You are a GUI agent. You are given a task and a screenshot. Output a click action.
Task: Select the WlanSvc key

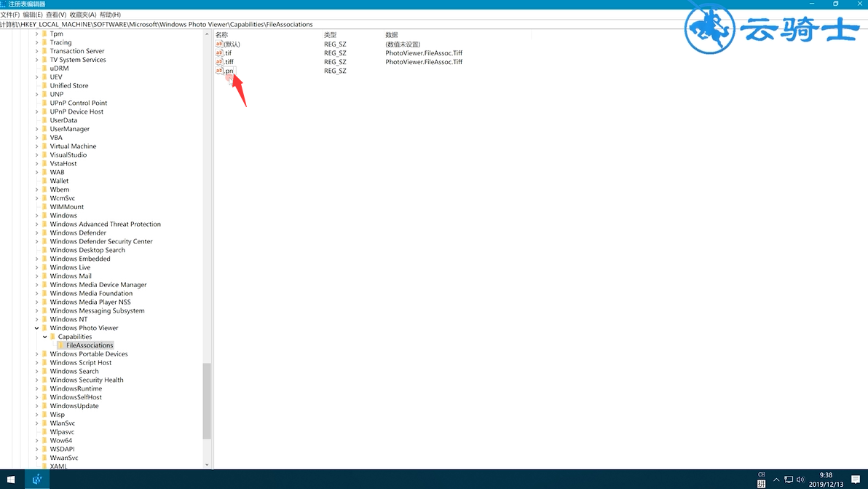pyautogui.click(x=63, y=423)
